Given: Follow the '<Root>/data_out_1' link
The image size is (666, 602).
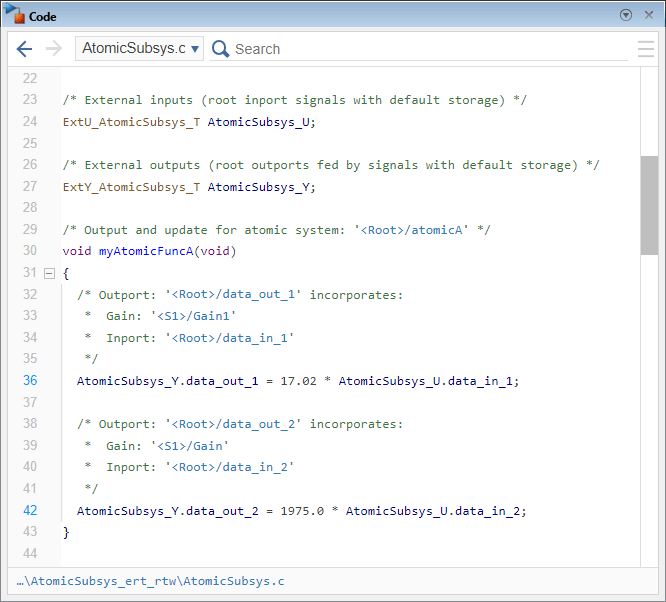Looking at the screenshot, I should click(233, 295).
